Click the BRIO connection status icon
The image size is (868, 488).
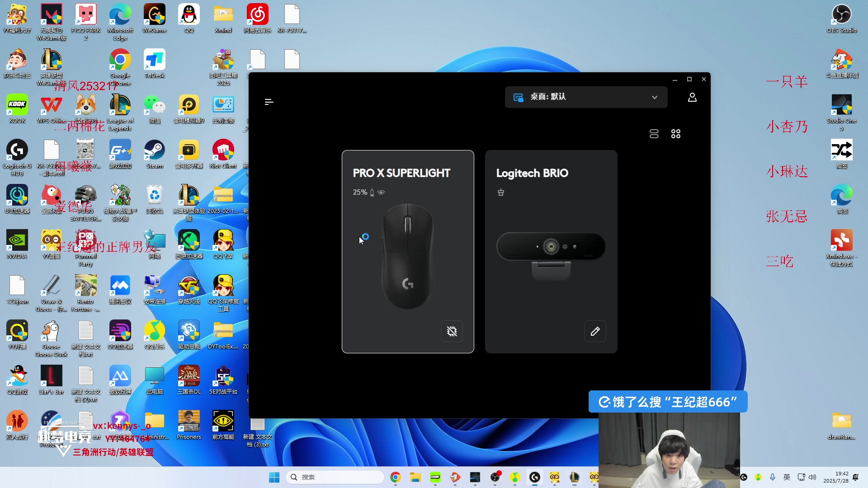(x=501, y=192)
